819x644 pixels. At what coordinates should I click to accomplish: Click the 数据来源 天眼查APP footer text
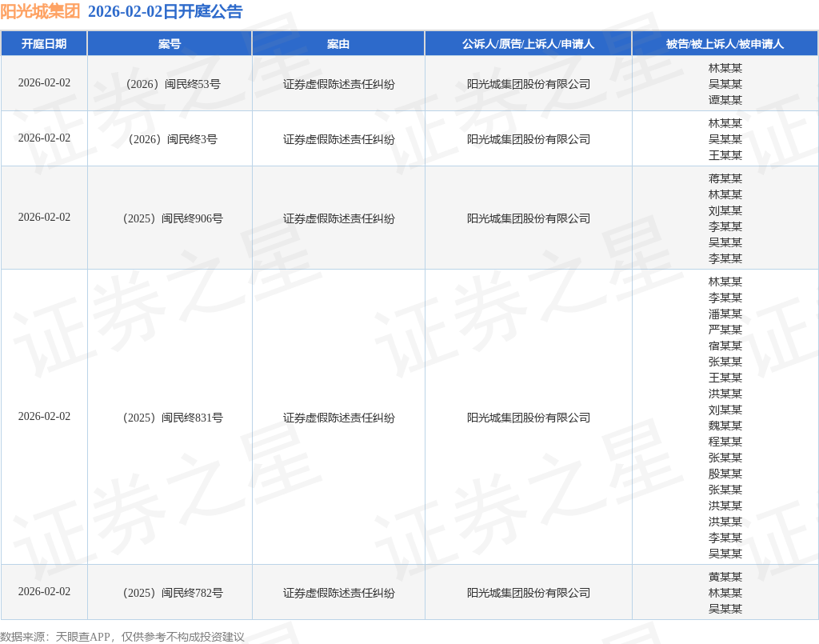point(122,637)
